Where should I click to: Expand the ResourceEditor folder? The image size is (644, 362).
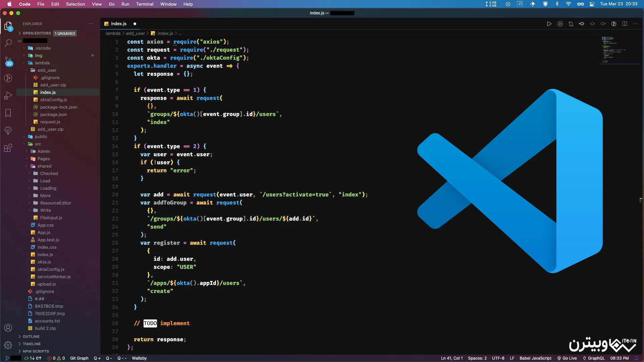pyautogui.click(x=55, y=203)
